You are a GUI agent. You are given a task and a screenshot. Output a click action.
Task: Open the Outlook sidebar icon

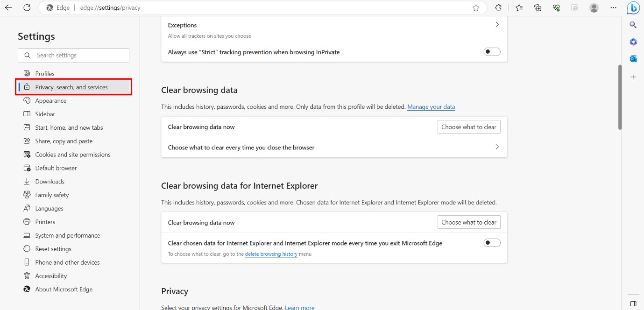click(633, 58)
